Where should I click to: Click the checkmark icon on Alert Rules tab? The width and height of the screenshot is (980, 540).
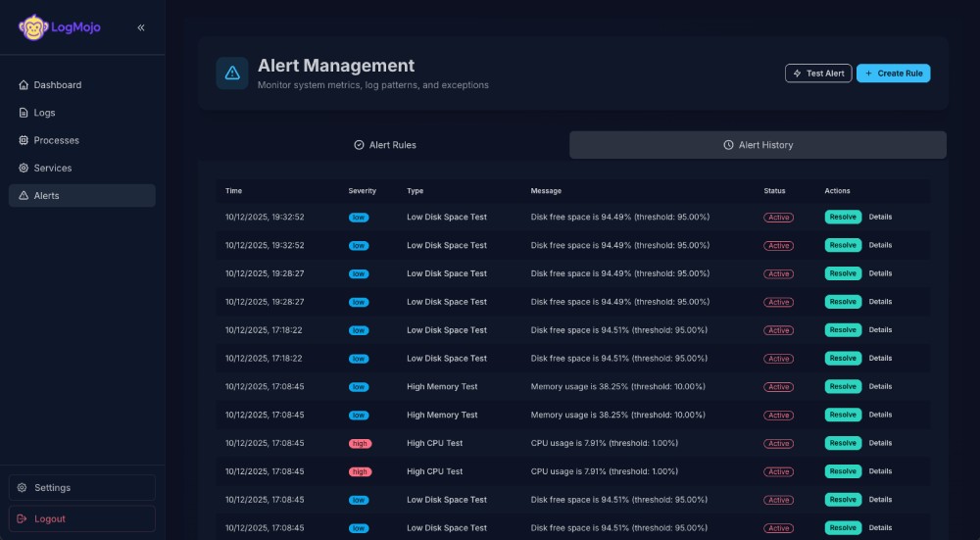click(x=359, y=145)
